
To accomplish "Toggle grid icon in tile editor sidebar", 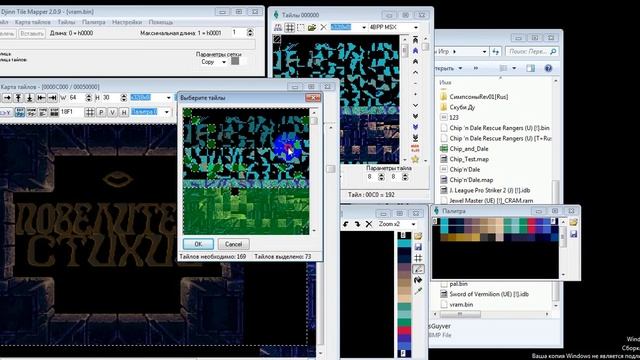I will coord(418,258).
